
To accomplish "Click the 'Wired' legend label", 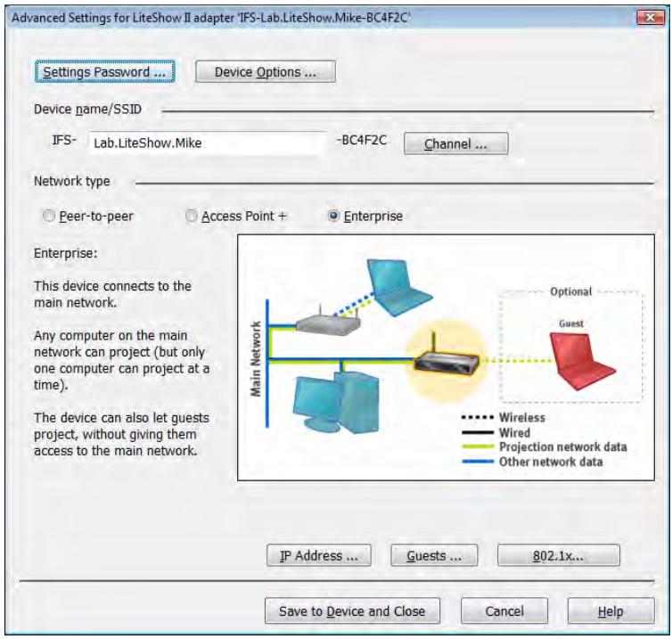I will (514, 432).
